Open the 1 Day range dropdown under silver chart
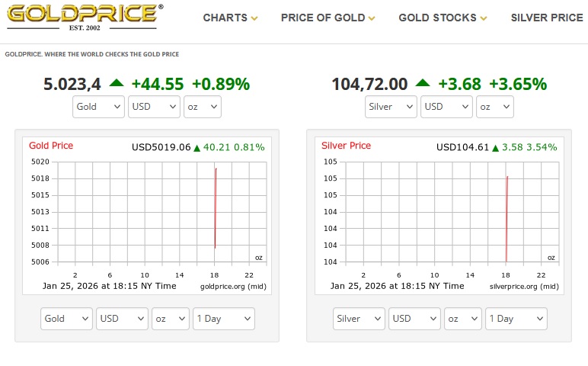Image resolution: width=588 pixels, height=366 pixels. point(516,319)
